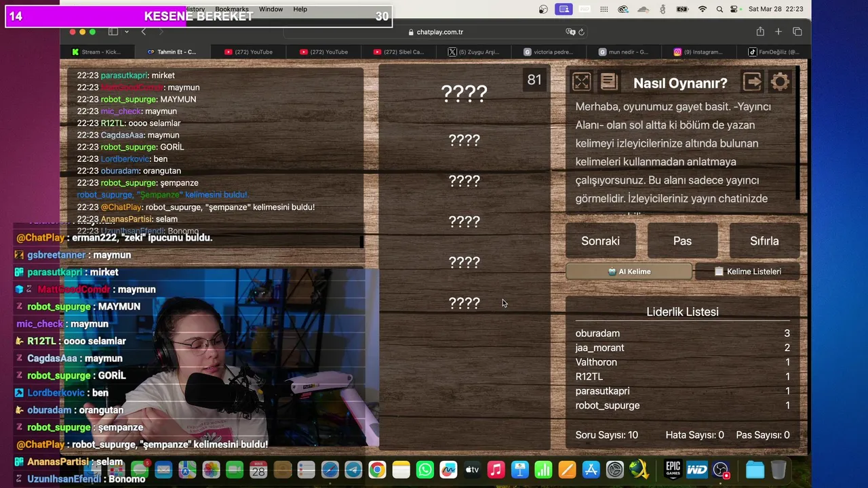This screenshot has width=868, height=488.
Task: Reload the page in Safari
Action: click(x=581, y=32)
